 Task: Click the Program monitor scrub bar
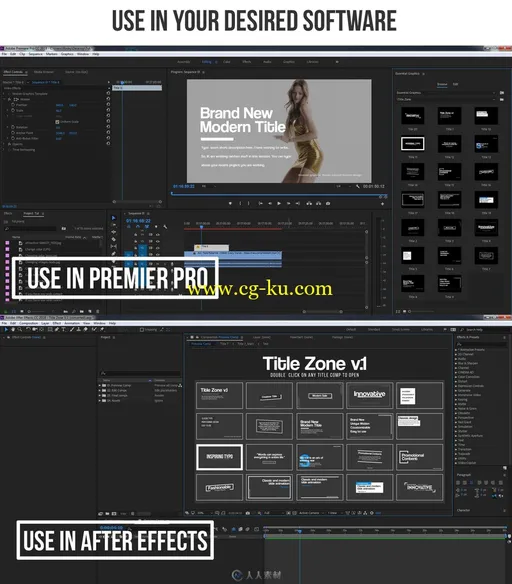[279, 195]
